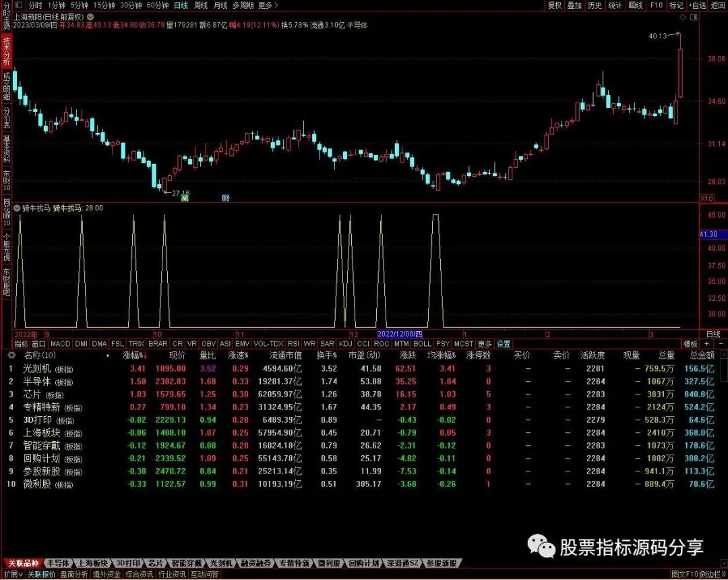728x580 pixels.
Task: Click the 历史 button
Action: [x=595, y=5]
